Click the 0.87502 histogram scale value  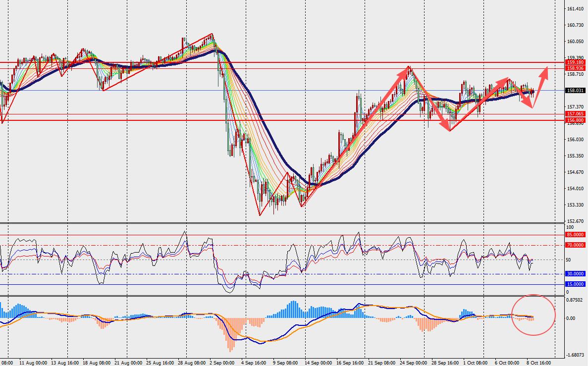[575, 300]
